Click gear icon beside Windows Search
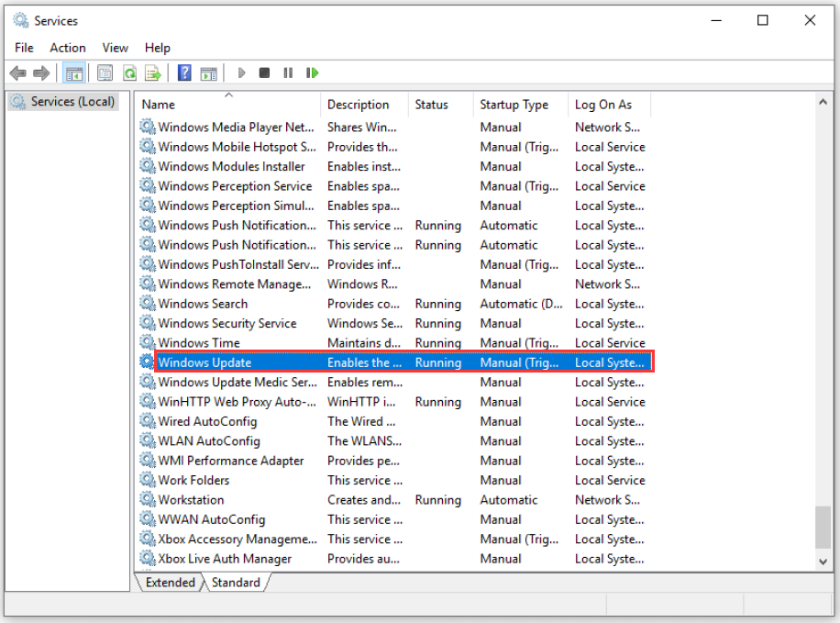The height and width of the screenshot is (623, 840). click(x=147, y=303)
